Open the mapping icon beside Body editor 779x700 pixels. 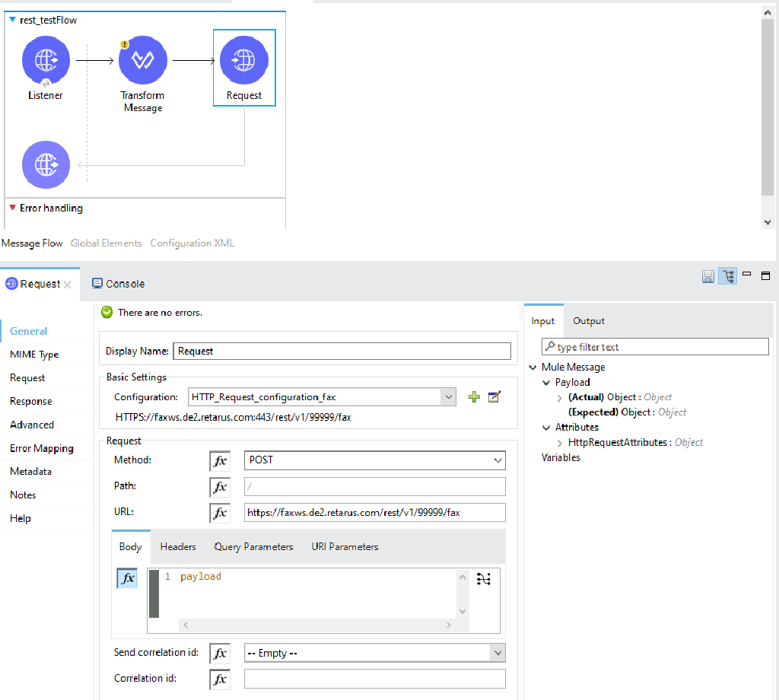[483, 579]
